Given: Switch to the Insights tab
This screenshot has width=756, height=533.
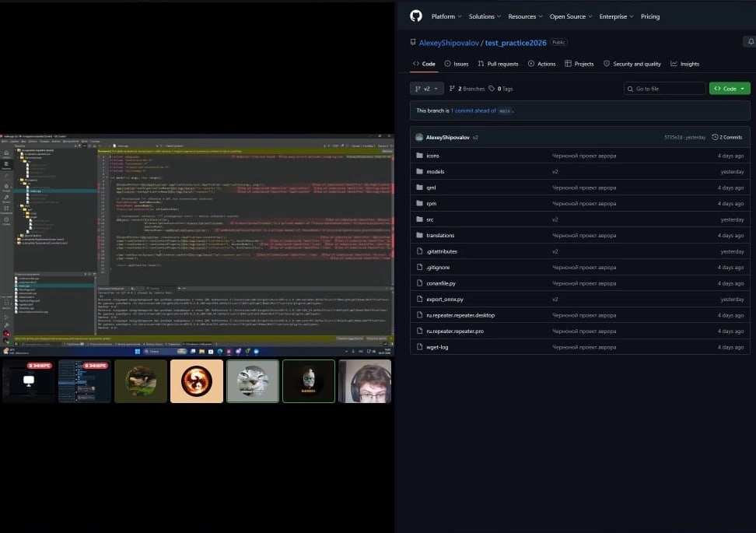Looking at the screenshot, I should [x=684, y=64].
